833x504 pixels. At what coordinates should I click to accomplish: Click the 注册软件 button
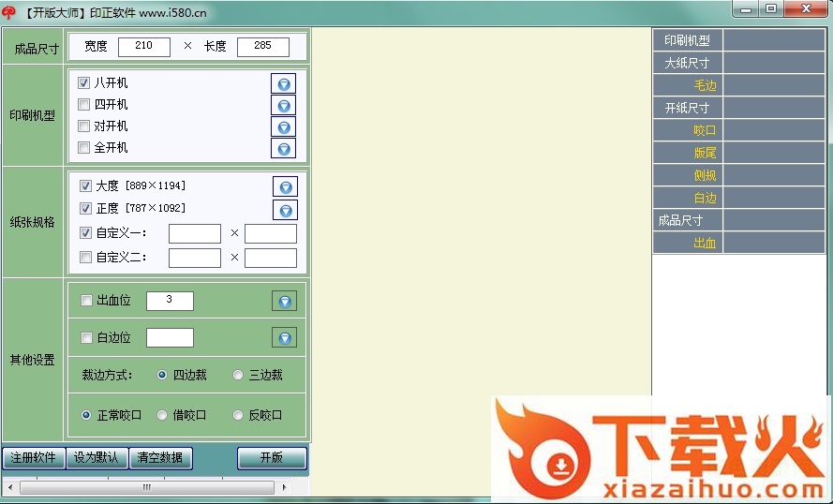point(33,458)
